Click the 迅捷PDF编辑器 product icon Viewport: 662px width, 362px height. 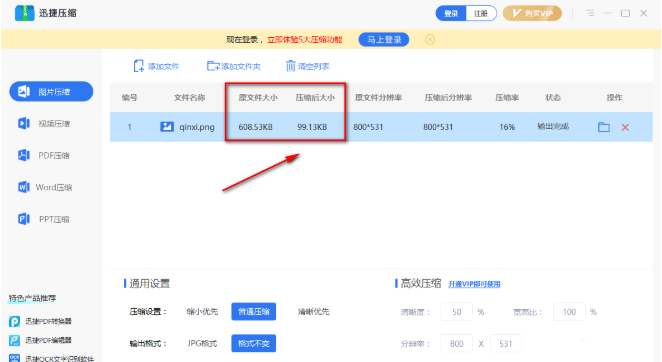click(x=14, y=340)
